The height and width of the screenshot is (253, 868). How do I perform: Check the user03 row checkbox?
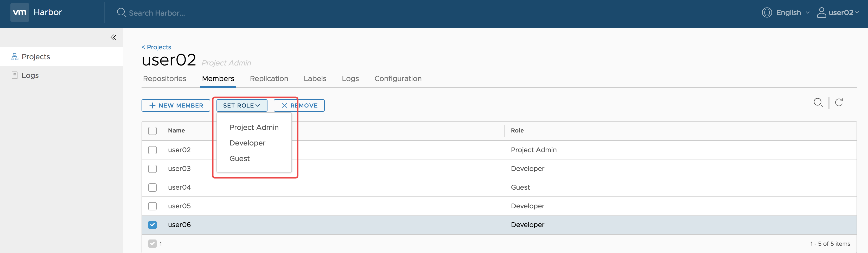152,169
